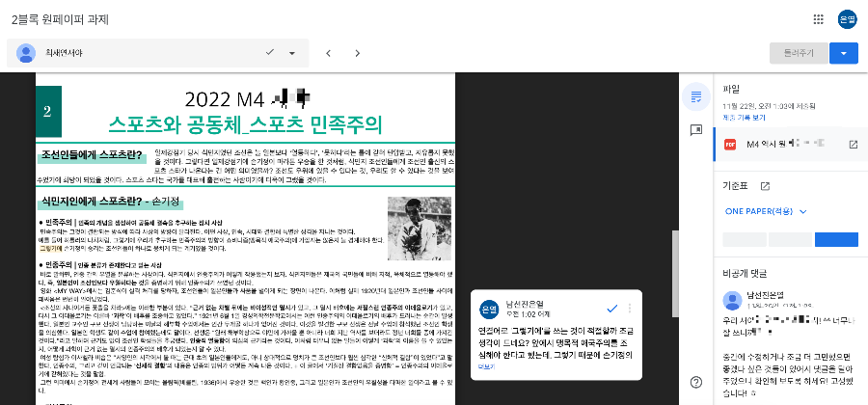Open the M4 PDF file in new window icon
The width and height of the screenshot is (868, 405).
854,145
